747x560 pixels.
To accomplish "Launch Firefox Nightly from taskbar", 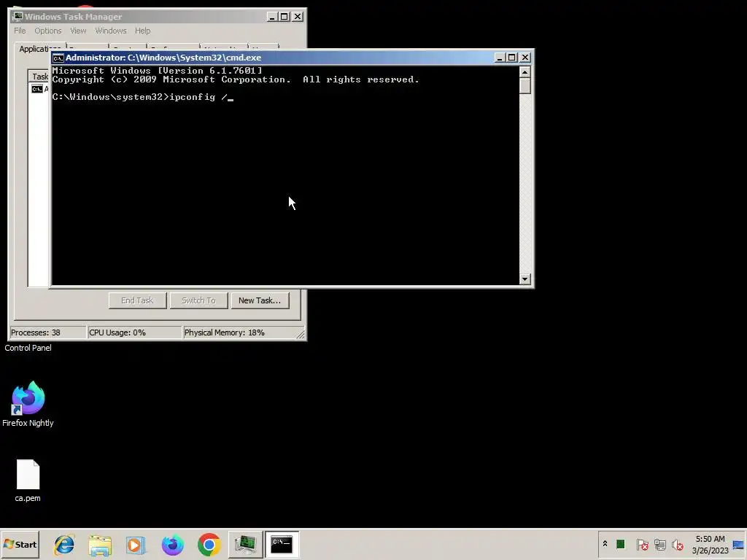I will [x=172, y=544].
